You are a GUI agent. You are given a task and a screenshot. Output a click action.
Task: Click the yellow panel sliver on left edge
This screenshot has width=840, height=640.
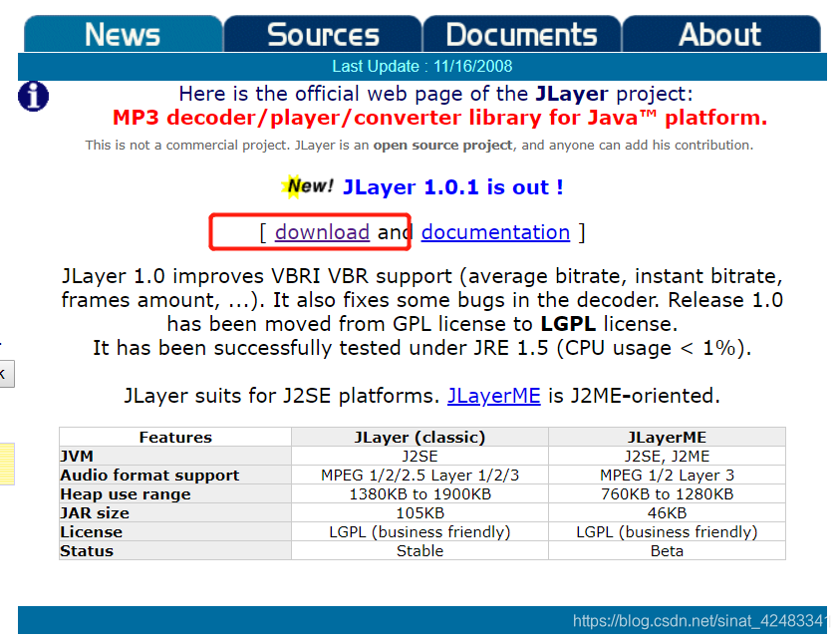[6, 463]
